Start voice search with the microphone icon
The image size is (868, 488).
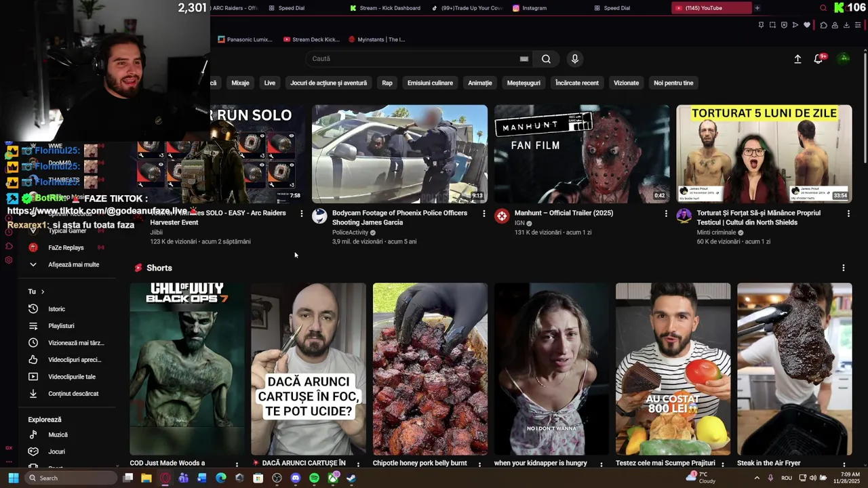(x=575, y=59)
